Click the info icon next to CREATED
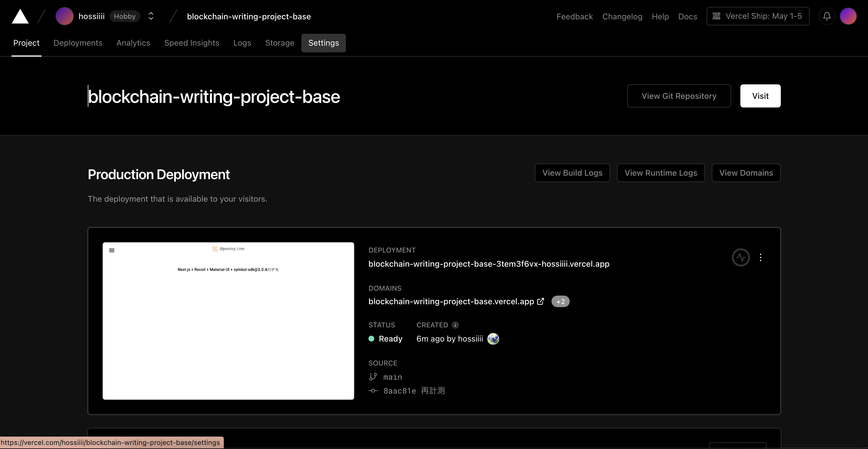The height and width of the screenshot is (449, 868). pyautogui.click(x=455, y=325)
